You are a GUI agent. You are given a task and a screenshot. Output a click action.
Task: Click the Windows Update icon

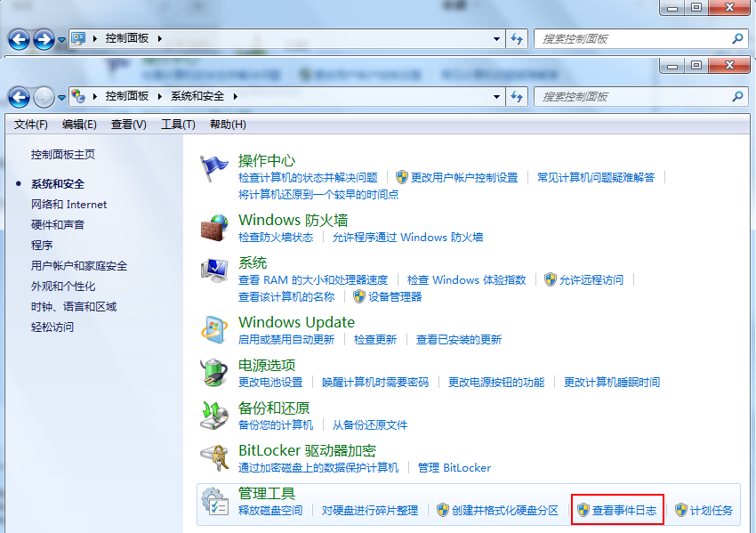pyautogui.click(x=214, y=330)
